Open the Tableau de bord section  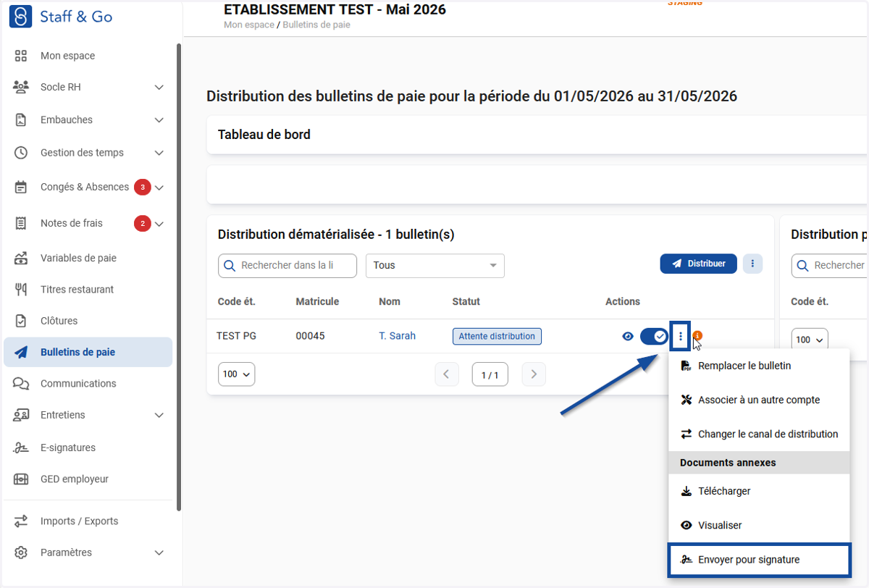click(x=537, y=135)
